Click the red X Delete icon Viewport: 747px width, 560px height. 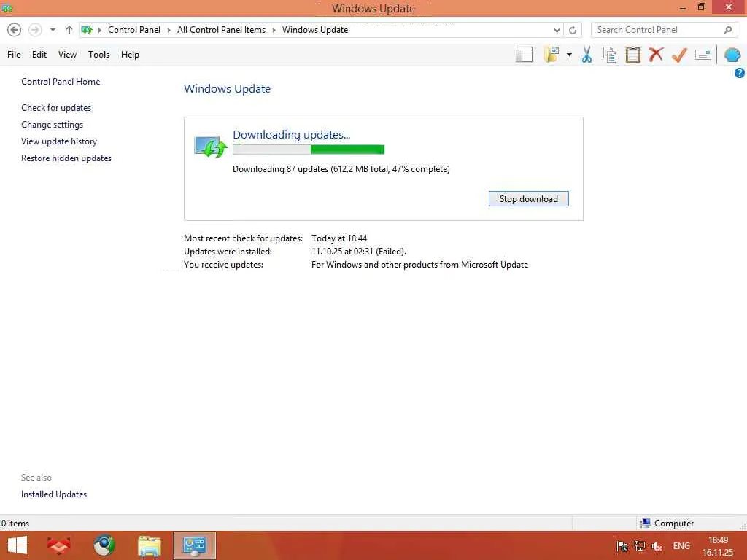[x=656, y=54]
